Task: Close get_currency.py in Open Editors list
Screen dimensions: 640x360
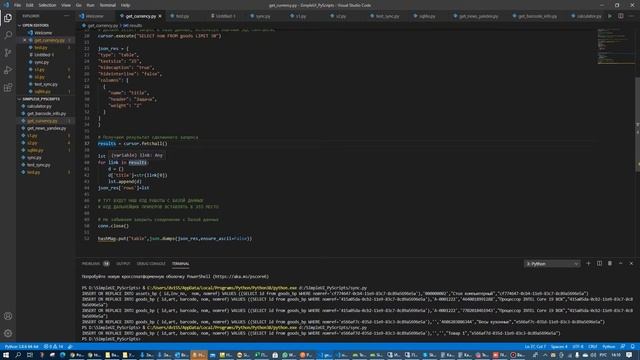Action: pyautogui.click(x=24, y=40)
